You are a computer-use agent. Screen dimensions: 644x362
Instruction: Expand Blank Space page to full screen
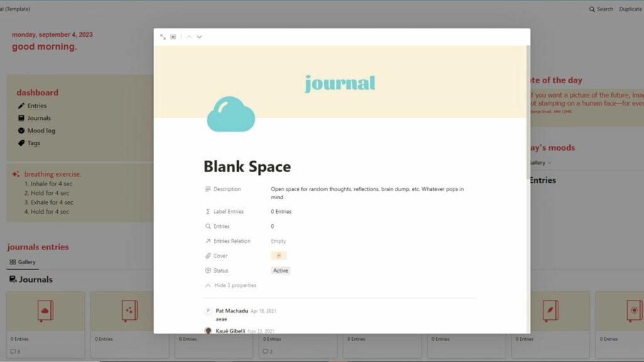click(163, 36)
